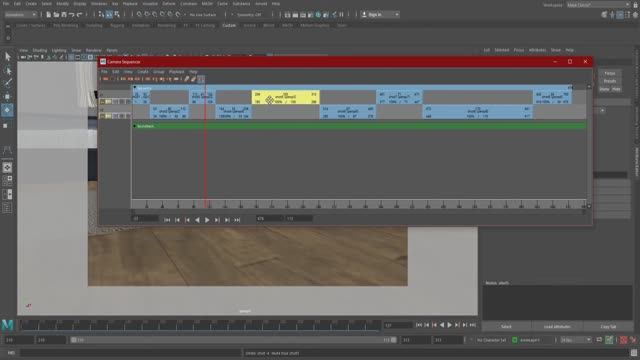The image size is (640, 360).
Task: Select the yellow highlighted shot clip
Action: click(x=286, y=98)
